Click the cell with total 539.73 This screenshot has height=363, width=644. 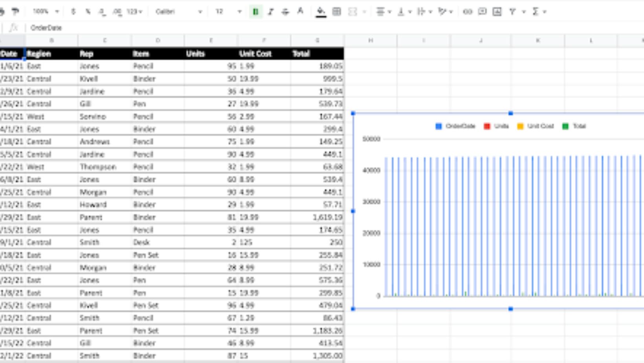point(317,104)
